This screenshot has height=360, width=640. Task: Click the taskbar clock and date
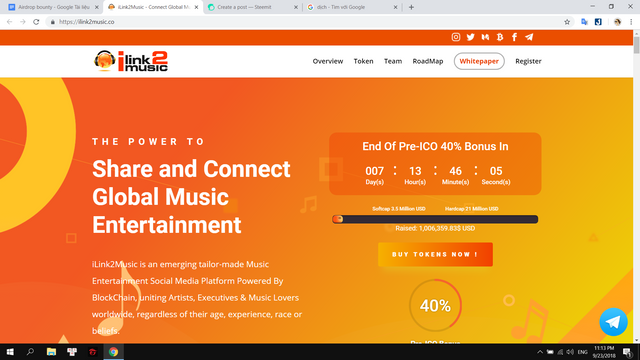(x=604, y=352)
